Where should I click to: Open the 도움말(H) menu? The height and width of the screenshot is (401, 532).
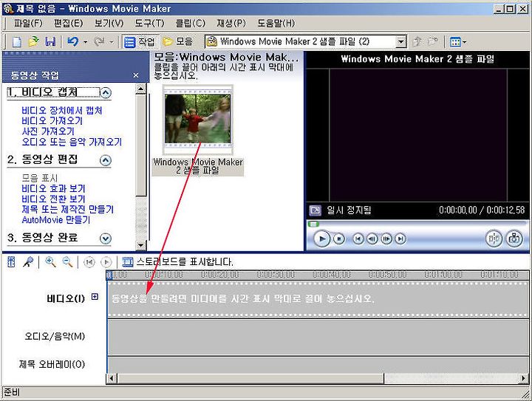coord(276,23)
